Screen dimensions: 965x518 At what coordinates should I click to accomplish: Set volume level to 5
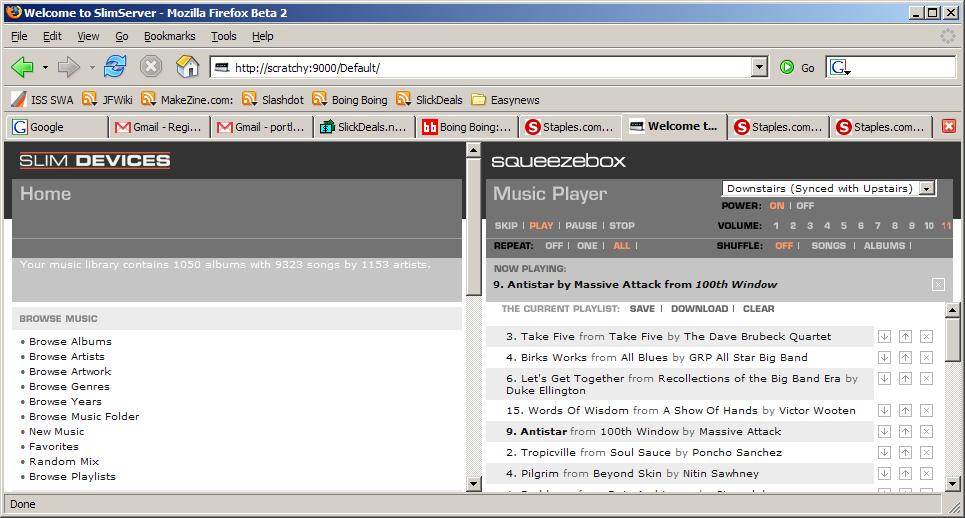pyautogui.click(x=843, y=226)
